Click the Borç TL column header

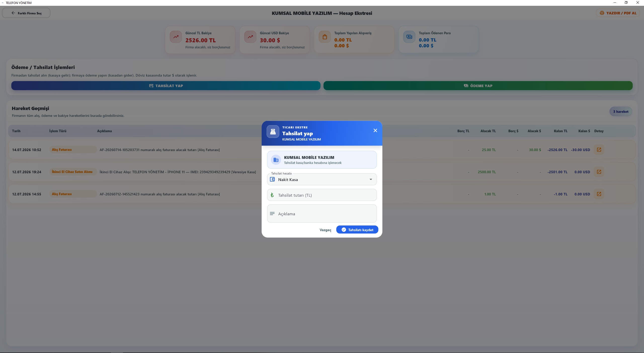(x=463, y=131)
